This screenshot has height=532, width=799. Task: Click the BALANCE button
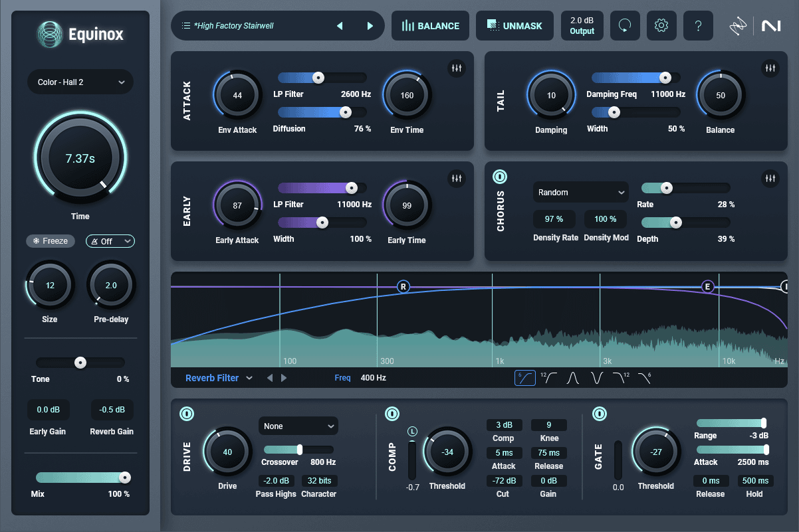coord(430,26)
